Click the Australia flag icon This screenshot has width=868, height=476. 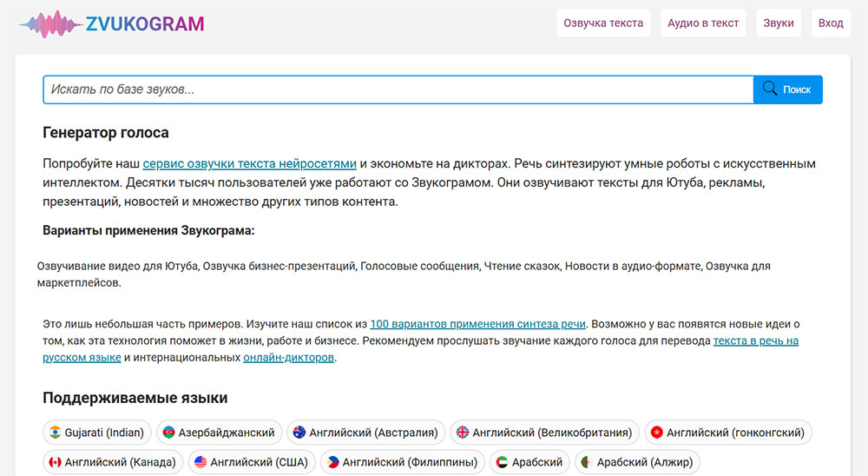click(x=299, y=433)
